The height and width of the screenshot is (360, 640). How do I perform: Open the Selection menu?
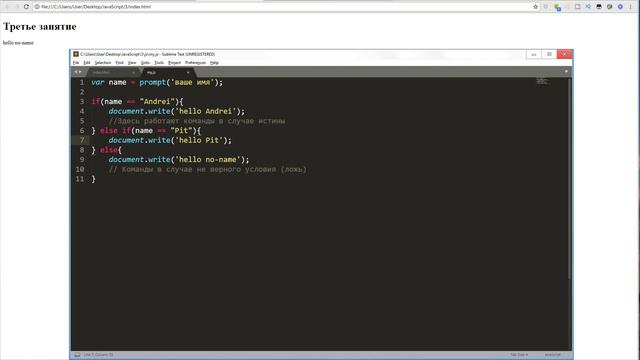[x=102, y=62]
